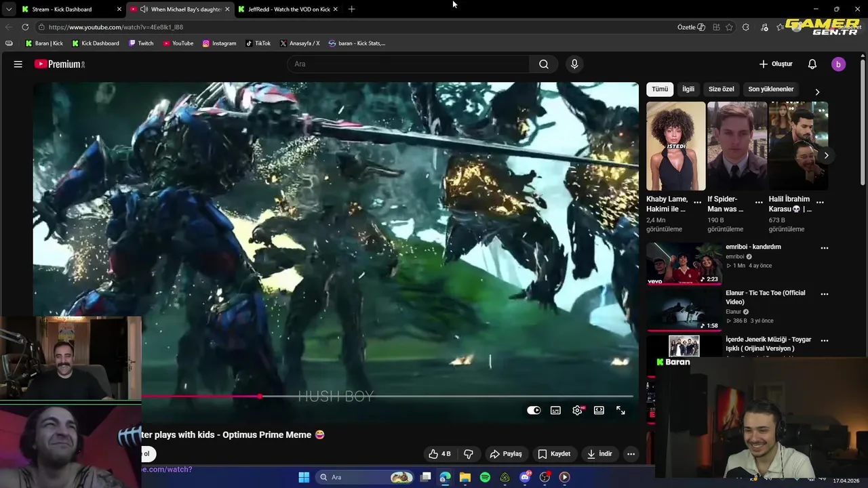This screenshot has height=488, width=868.
Task: Select the İlgili filter chip
Action: [x=688, y=89]
